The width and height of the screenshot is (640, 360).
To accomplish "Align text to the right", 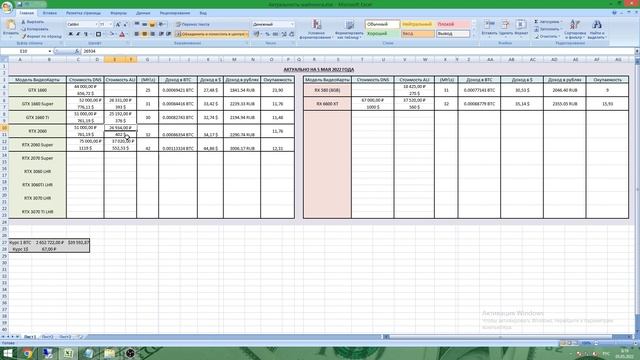I will click(152, 34).
